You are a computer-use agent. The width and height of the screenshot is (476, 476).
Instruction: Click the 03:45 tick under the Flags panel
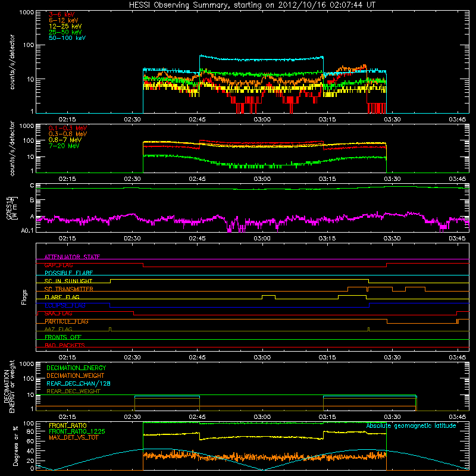coord(457,358)
